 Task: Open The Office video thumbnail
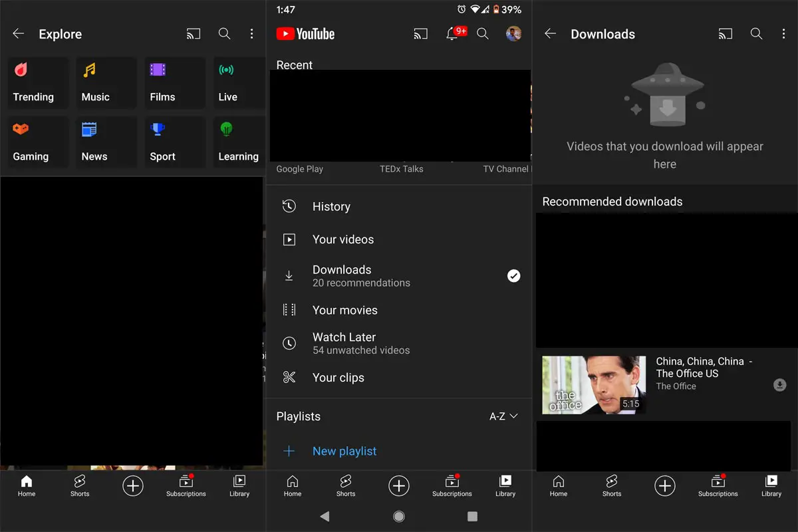pos(594,385)
